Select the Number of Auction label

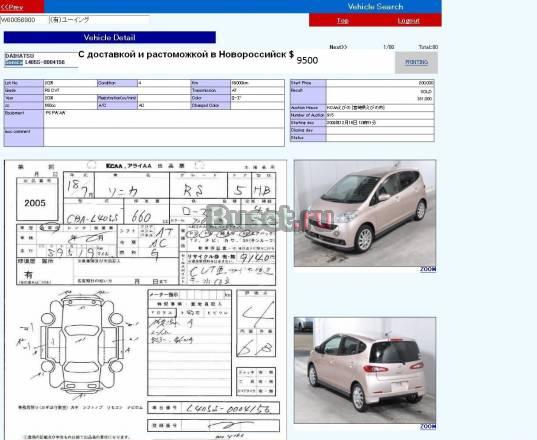[308, 115]
